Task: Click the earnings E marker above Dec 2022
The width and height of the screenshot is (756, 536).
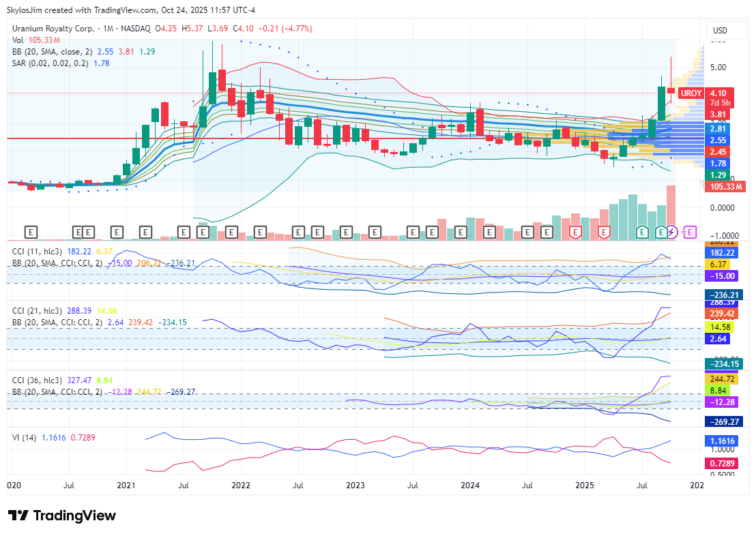Action: [x=346, y=233]
